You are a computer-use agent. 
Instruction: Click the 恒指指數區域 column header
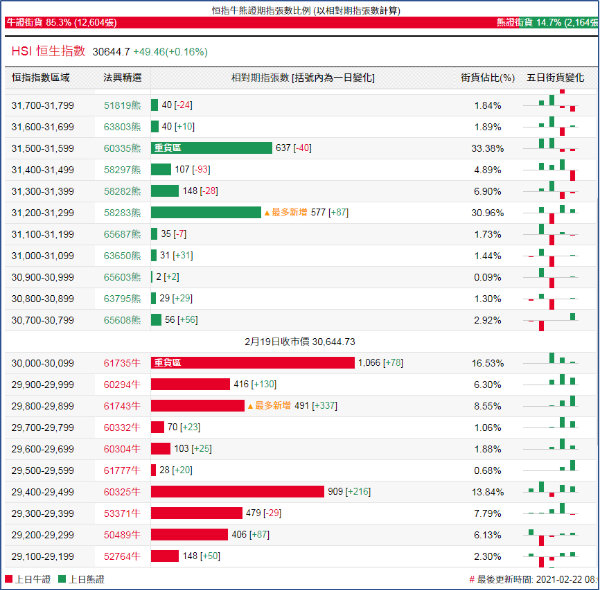(x=41, y=78)
